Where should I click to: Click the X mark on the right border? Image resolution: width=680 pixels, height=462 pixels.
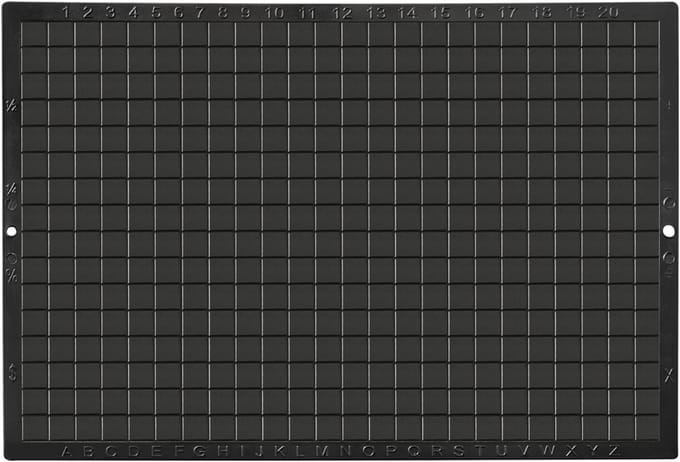668,376
